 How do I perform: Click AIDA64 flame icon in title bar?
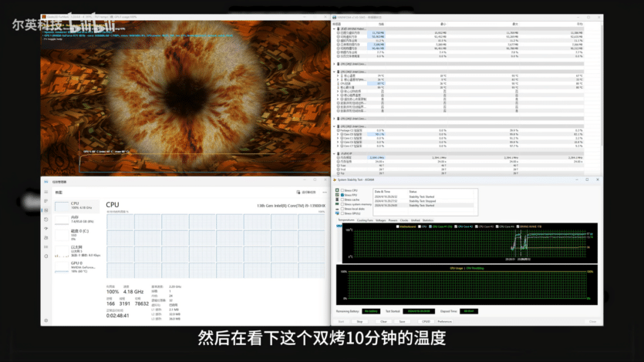(335, 179)
